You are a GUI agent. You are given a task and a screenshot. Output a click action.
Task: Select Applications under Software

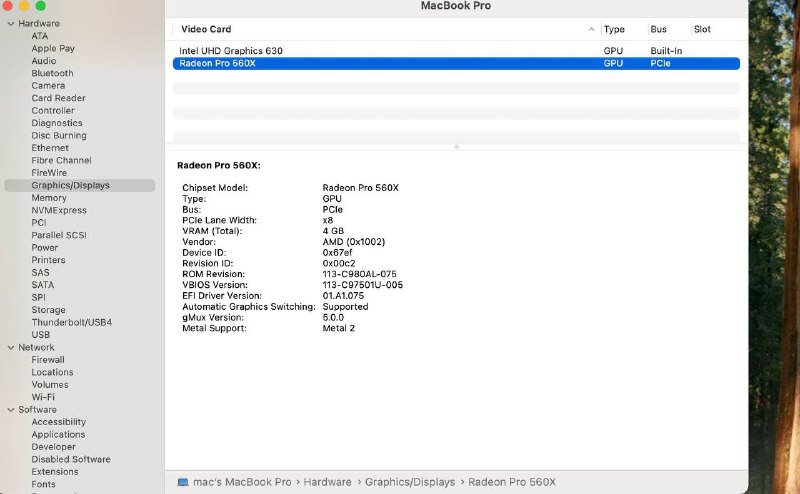click(x=58, y=435)
